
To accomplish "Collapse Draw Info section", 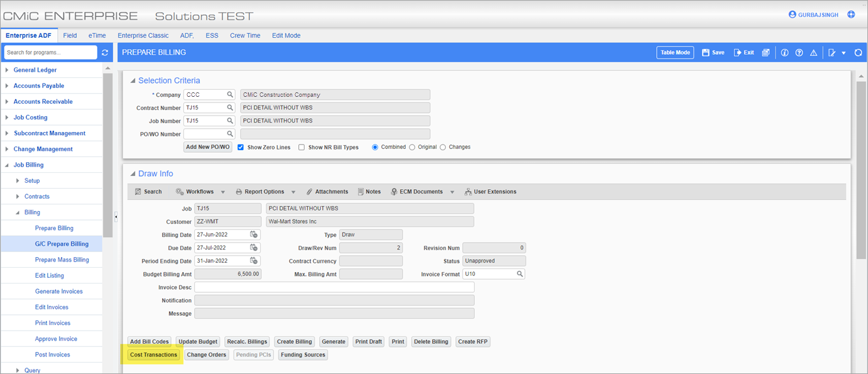I will (x=133, y=173).
